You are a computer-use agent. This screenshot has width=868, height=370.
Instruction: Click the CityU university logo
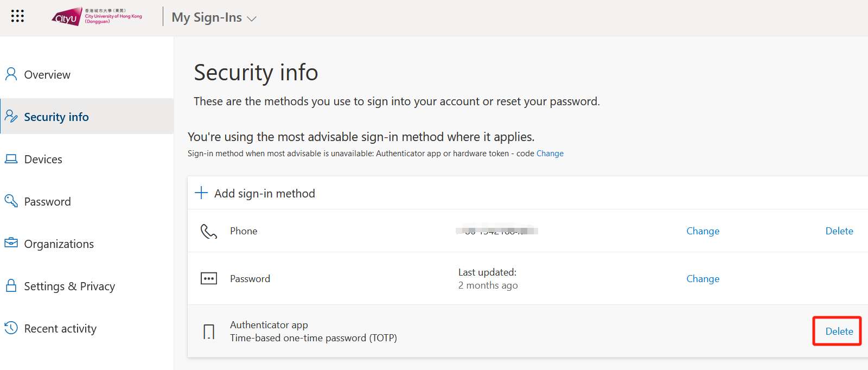97,17
